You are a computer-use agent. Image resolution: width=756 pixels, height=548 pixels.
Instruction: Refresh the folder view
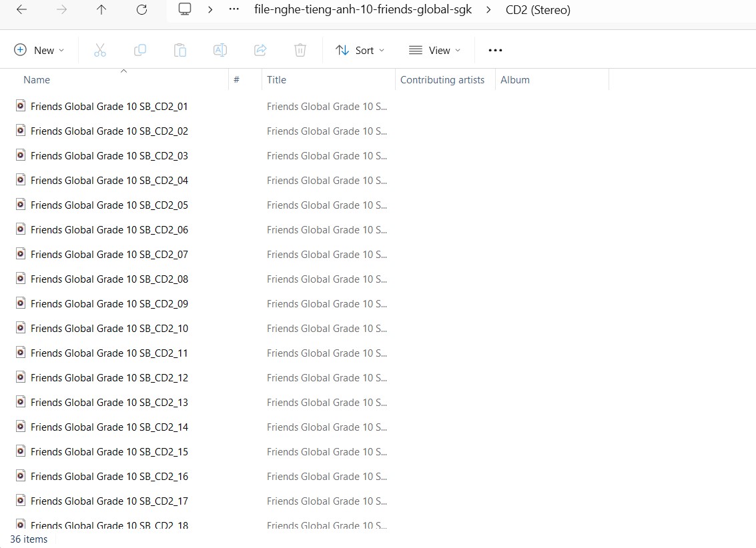click(x=141, y=9)
